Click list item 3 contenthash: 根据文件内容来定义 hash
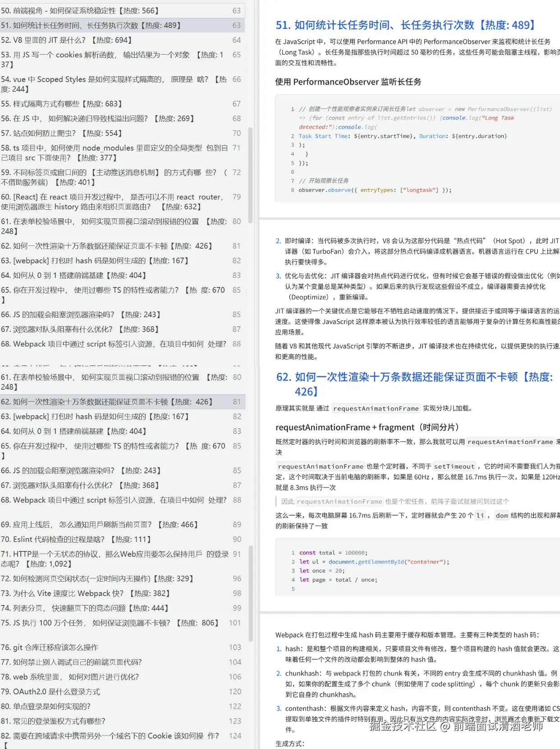The width and height of the screenshot is (560, 749). click(x=418, y=719)
